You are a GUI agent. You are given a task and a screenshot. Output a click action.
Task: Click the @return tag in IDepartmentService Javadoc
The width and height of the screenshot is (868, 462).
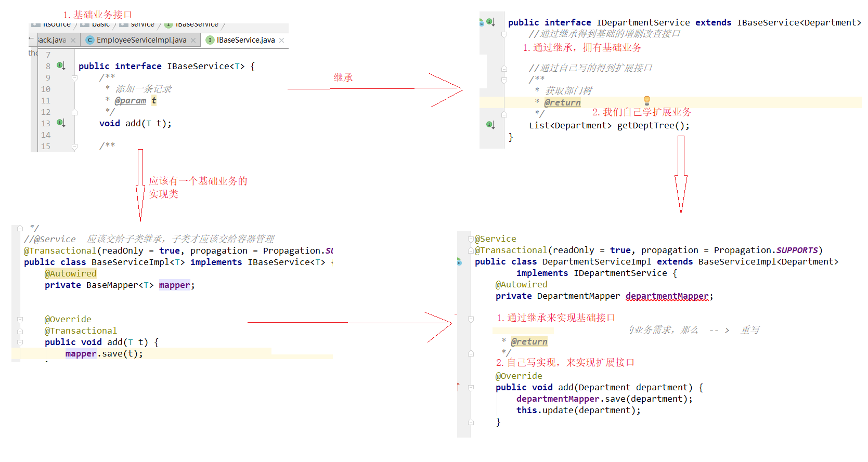click(x=562, y=102)
